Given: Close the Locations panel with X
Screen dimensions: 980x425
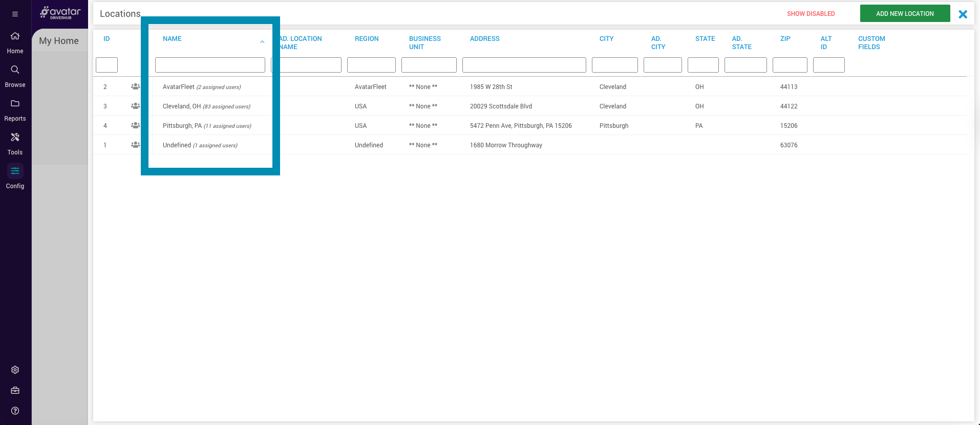Looking at the screenshot, I should click(x=963, y=14).
